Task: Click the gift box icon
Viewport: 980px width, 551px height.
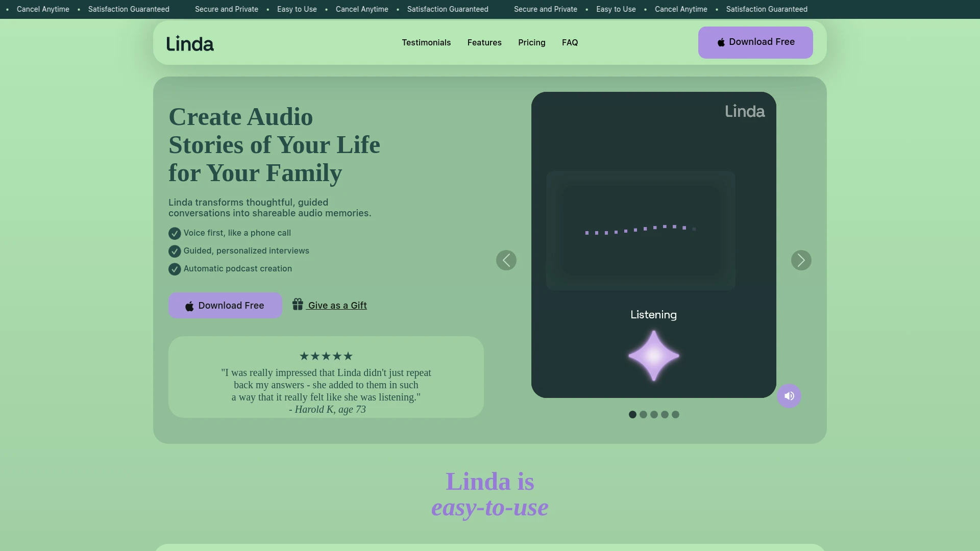Action: pos(298,305)
